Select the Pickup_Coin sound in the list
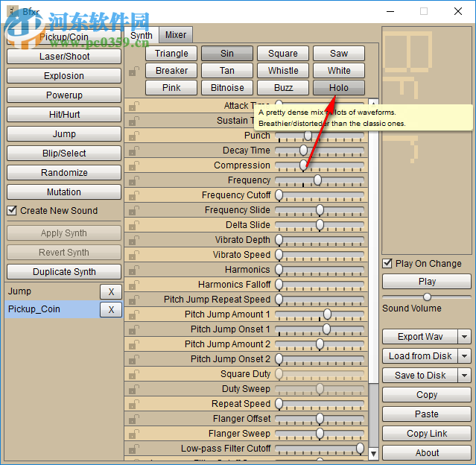 tap(52, 309)
